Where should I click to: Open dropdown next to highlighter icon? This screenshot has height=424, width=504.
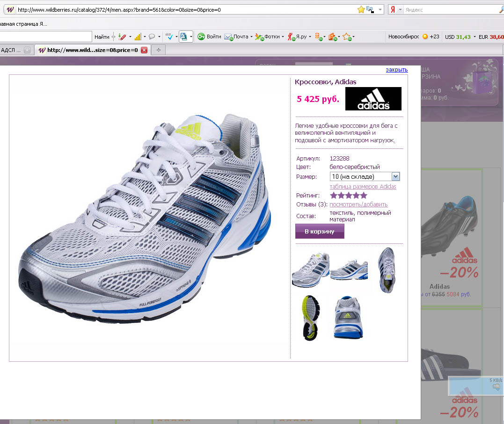pyautogui.click(x=130, y=37)
